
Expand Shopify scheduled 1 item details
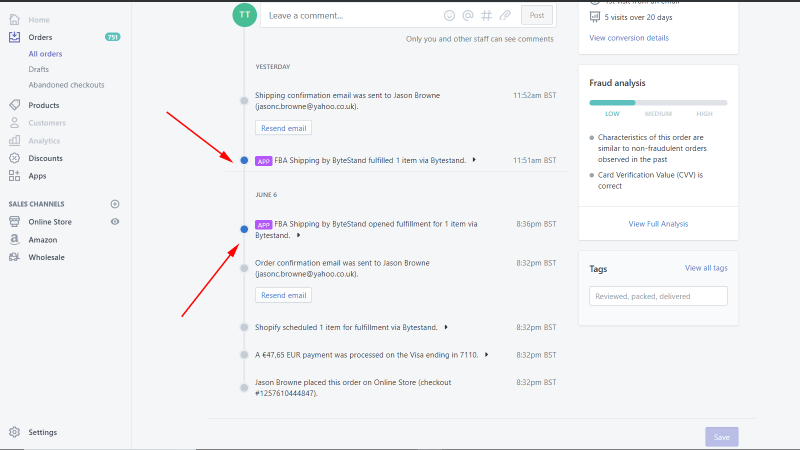(446, 327)
